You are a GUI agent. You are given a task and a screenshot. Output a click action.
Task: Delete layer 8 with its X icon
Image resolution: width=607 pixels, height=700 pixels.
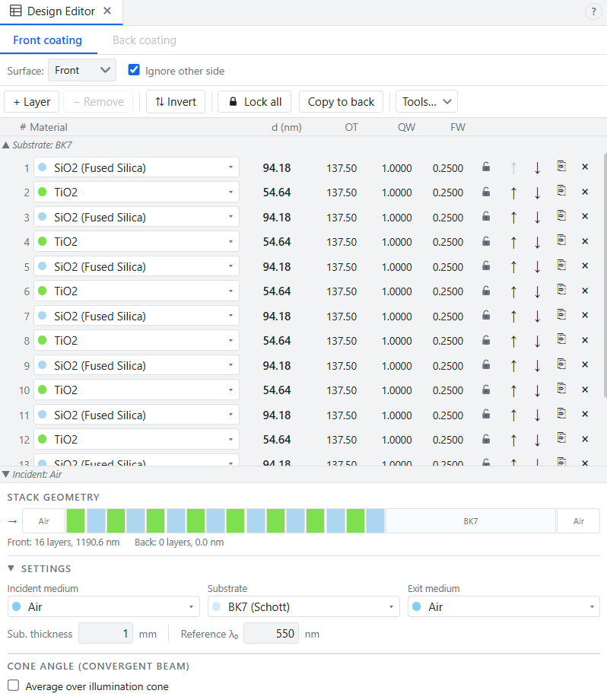[x=585, y=340]
